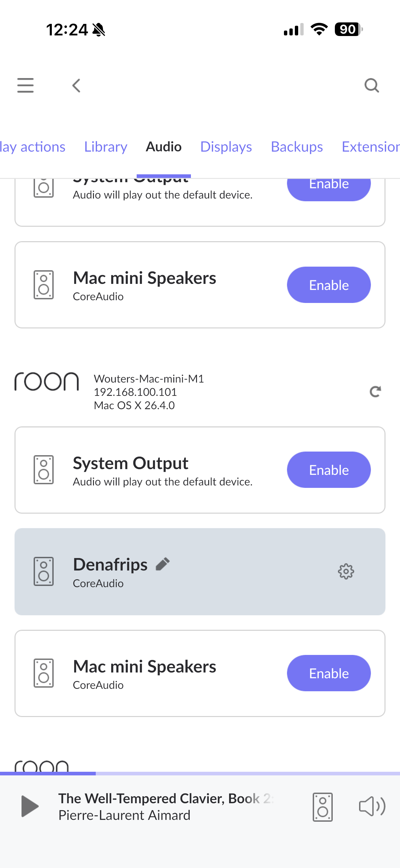Enable the upper Mac mini Speakers

point(328,285)
